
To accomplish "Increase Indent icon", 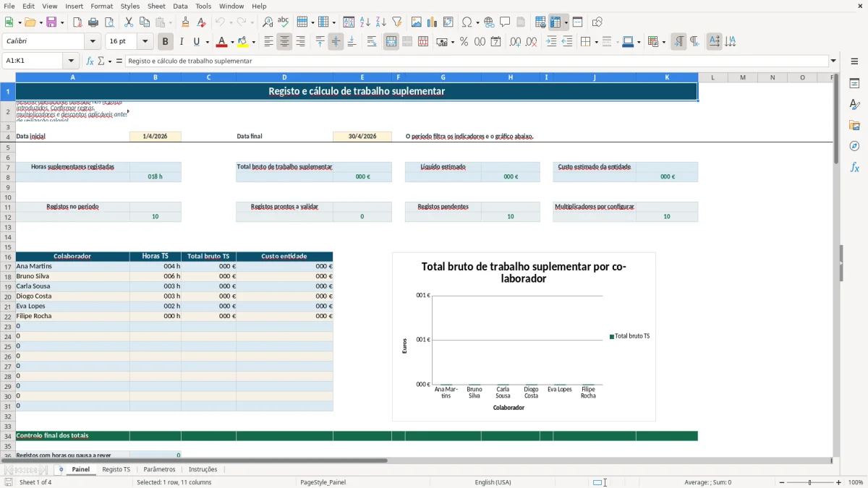I will [551, 42].
